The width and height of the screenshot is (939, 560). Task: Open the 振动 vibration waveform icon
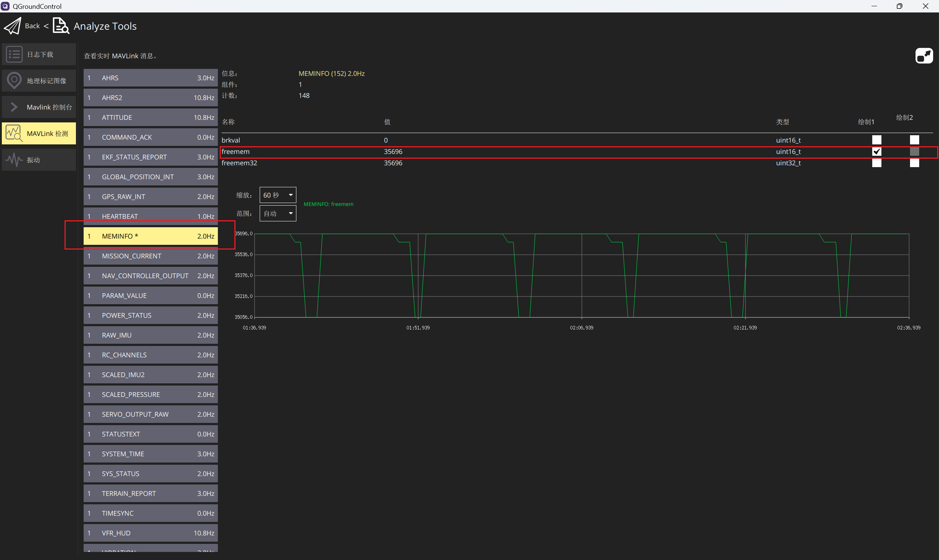coord(14,160)
